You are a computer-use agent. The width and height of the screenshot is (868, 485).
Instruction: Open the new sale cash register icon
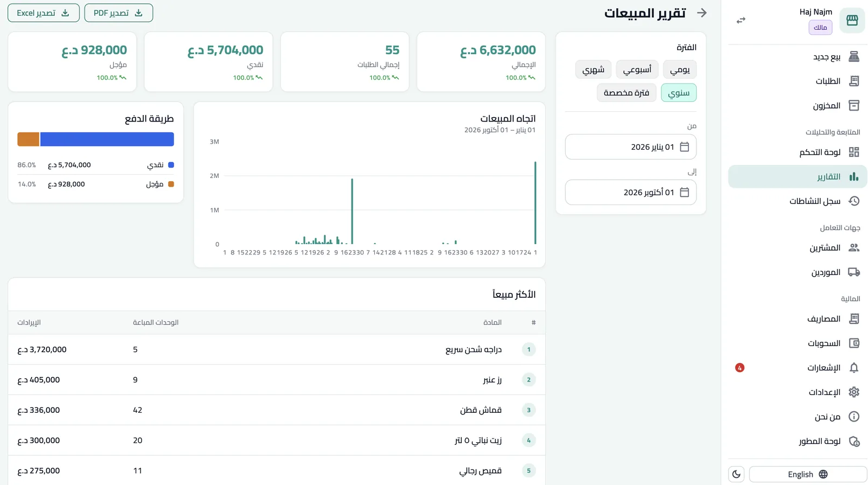tap(854, 56)
